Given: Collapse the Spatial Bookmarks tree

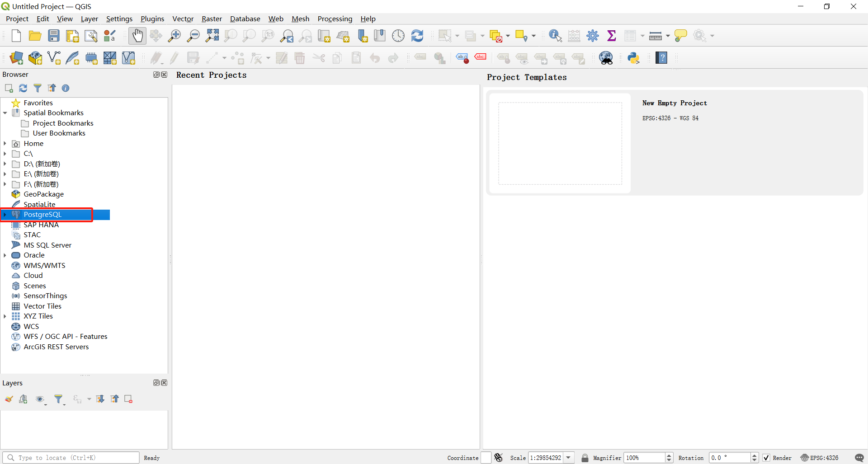Looking at the screenshot, I should (5, 112).
